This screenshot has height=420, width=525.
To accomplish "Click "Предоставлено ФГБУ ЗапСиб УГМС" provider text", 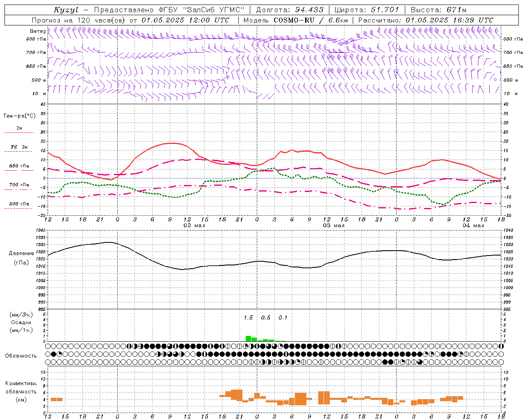I will (169, 10).
